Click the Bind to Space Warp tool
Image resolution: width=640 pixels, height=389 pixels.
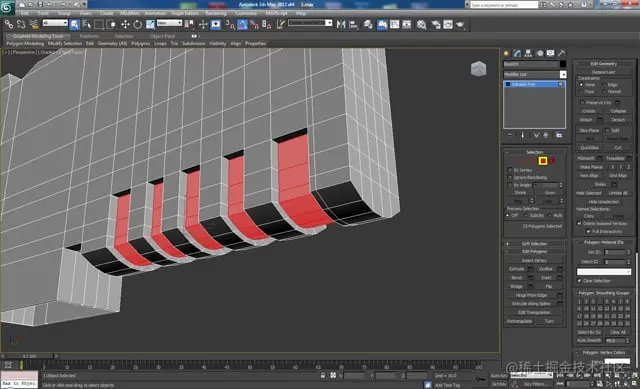[34, 24]
